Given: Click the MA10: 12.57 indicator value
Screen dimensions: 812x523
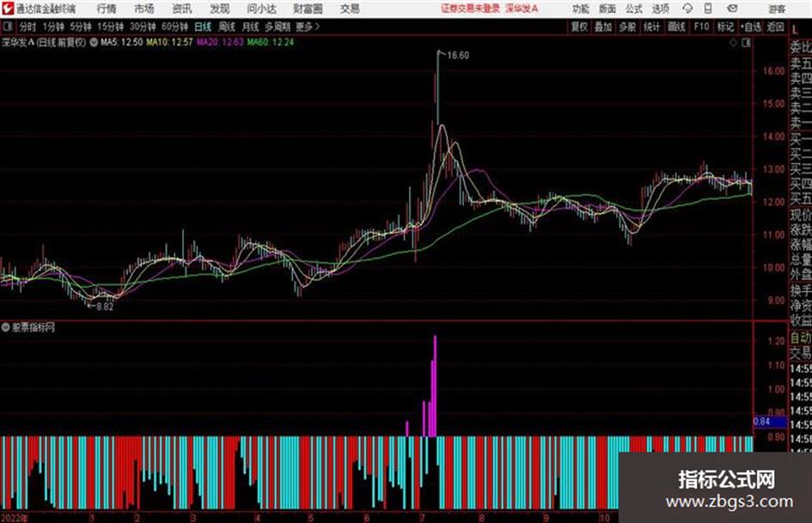Looking at the screenshot, I should pos(169,42).
